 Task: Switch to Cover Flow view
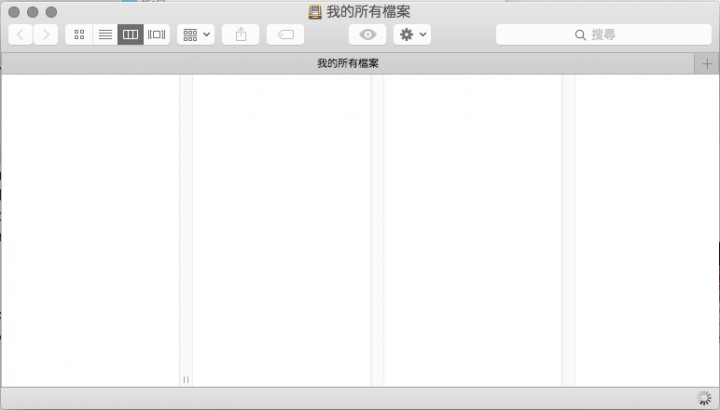coord(157,34)
